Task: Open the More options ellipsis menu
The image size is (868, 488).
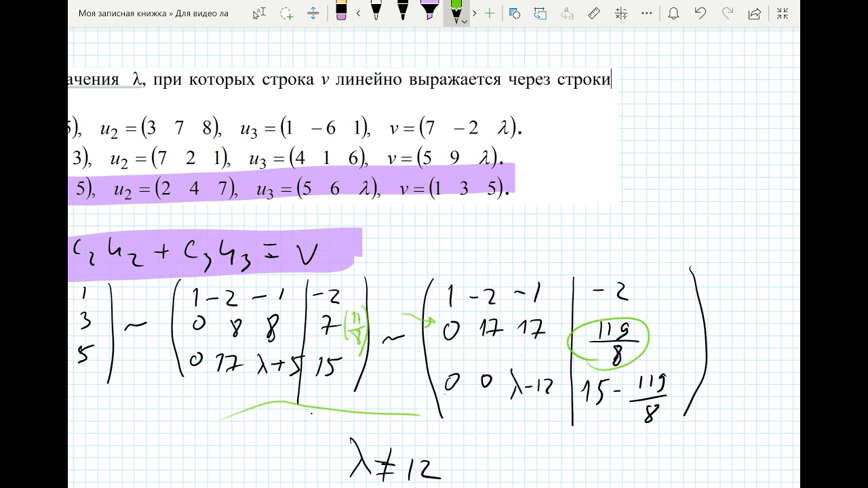Action: (647, 13)
